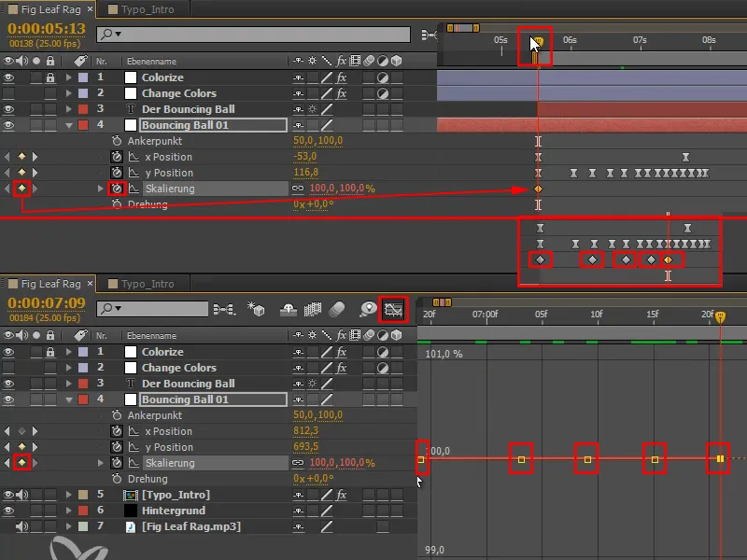Go to next x Position keyframe in the 0:00:05:13 timeline
The image size is (747, 560).
pos(35,157)
